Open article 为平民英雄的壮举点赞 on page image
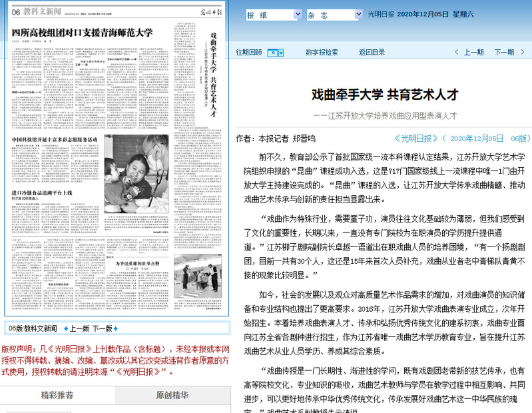 (x=137, y=263)
